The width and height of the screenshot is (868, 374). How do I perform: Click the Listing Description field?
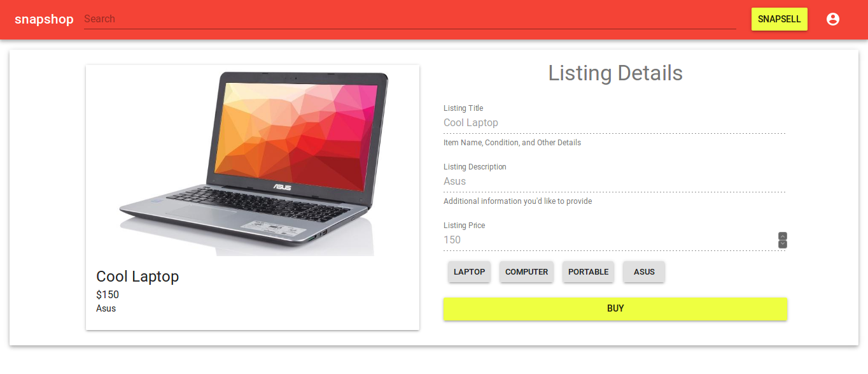(614, 182)
